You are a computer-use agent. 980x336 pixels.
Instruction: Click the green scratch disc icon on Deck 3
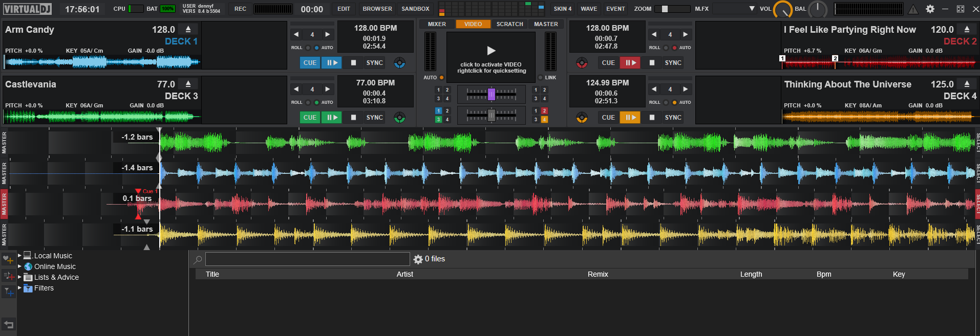coord(399,118)
